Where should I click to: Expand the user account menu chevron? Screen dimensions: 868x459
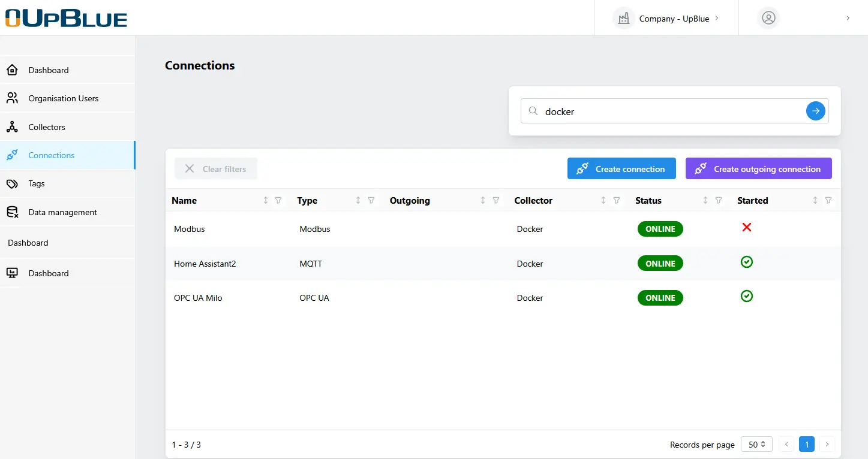click(848, 18)
